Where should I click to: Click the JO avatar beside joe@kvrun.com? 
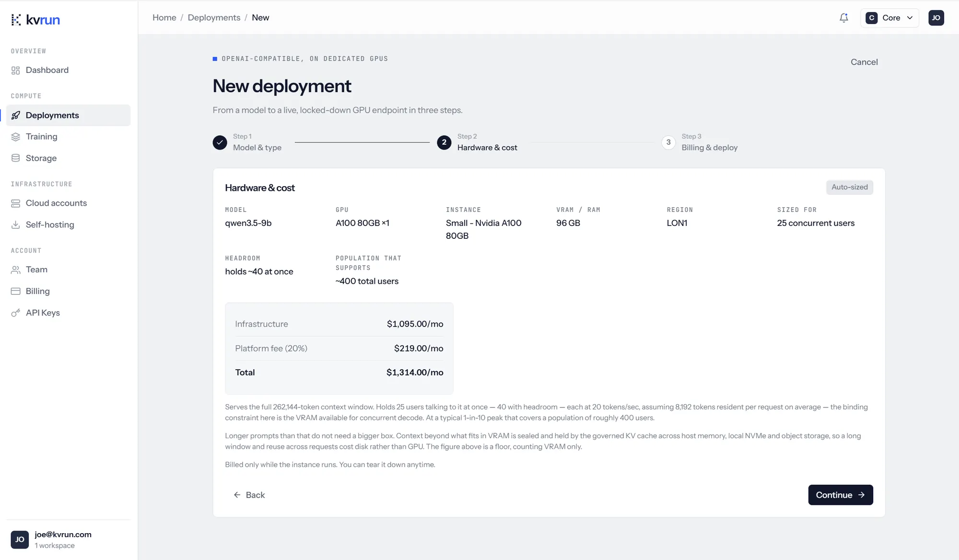coord(20,539)
